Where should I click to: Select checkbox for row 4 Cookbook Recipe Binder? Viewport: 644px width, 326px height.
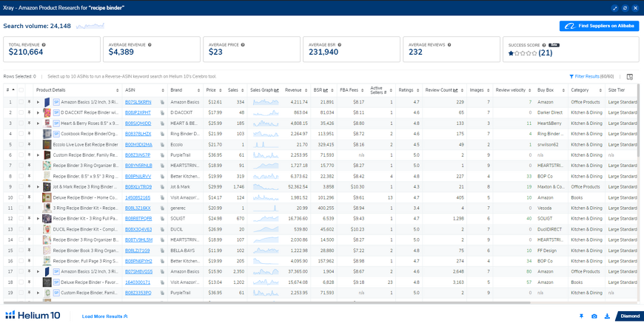tap(21, 134)
